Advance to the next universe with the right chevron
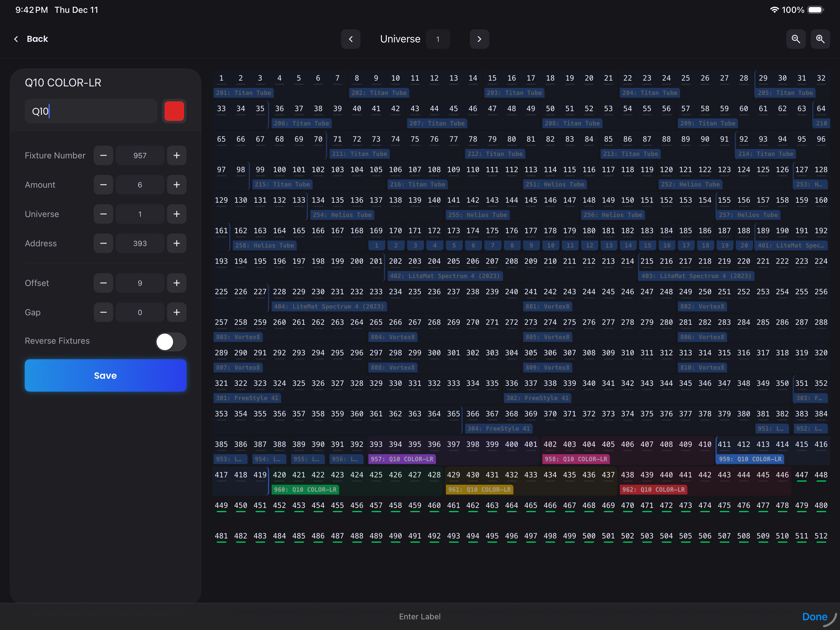The width and height of the screenshot is (840, 630). pos(479,39)
